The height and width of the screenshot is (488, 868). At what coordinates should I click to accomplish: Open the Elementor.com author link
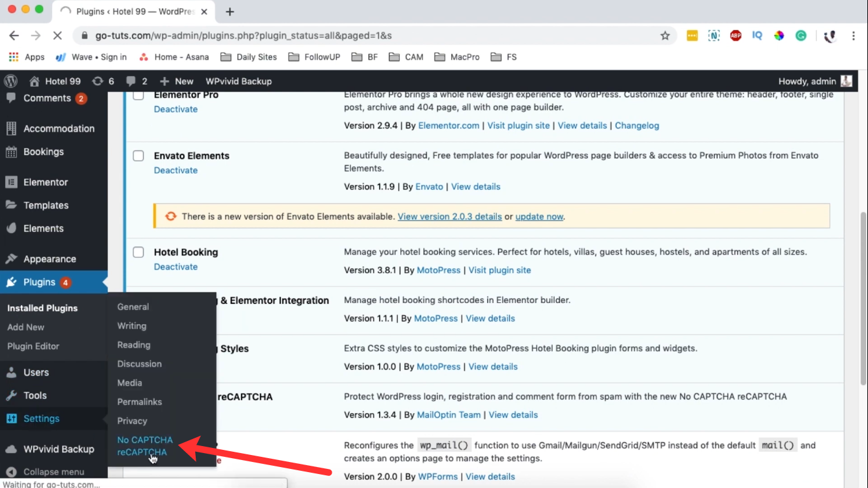(x=449, y=126)
